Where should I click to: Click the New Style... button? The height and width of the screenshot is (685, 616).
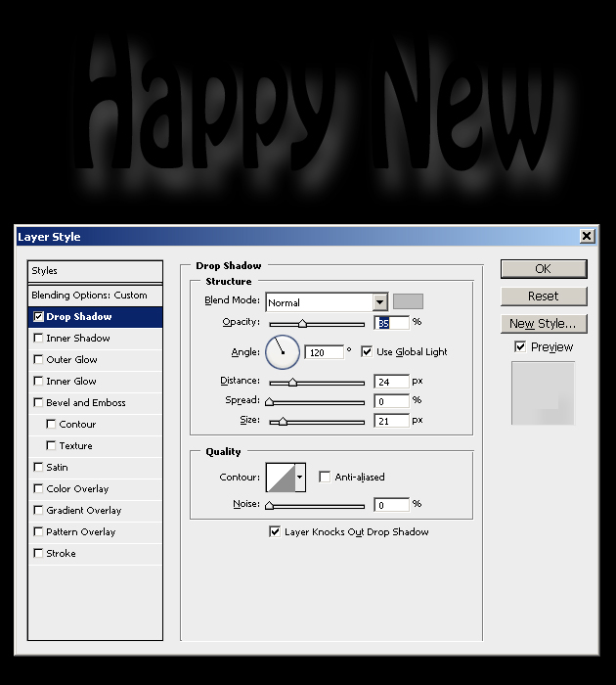(544, 324)
